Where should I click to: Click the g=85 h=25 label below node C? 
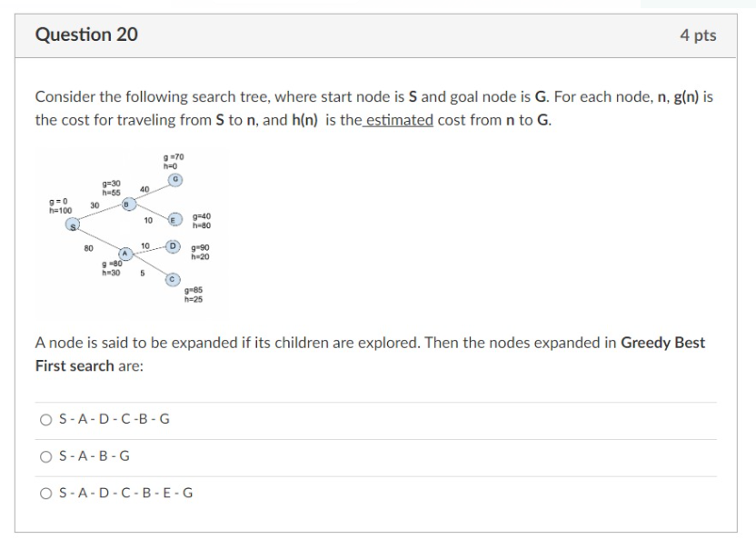pos(194,294)
